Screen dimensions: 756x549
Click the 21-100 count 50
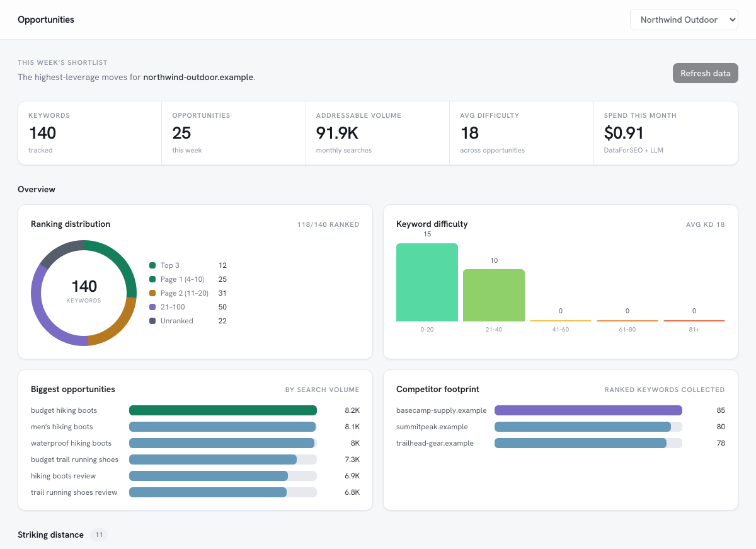(222, 307)
